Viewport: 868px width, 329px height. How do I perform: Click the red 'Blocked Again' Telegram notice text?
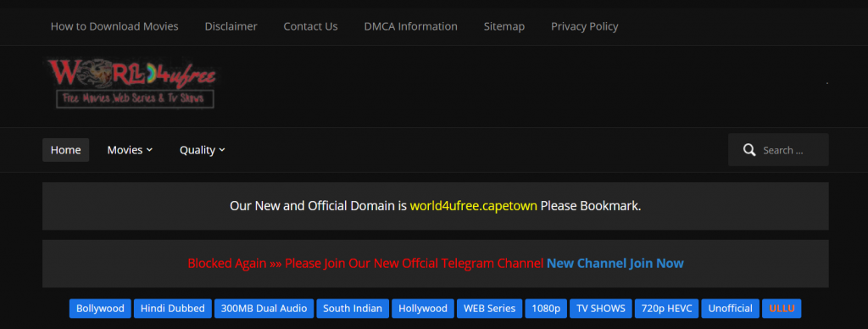click(x=365, y=264)
